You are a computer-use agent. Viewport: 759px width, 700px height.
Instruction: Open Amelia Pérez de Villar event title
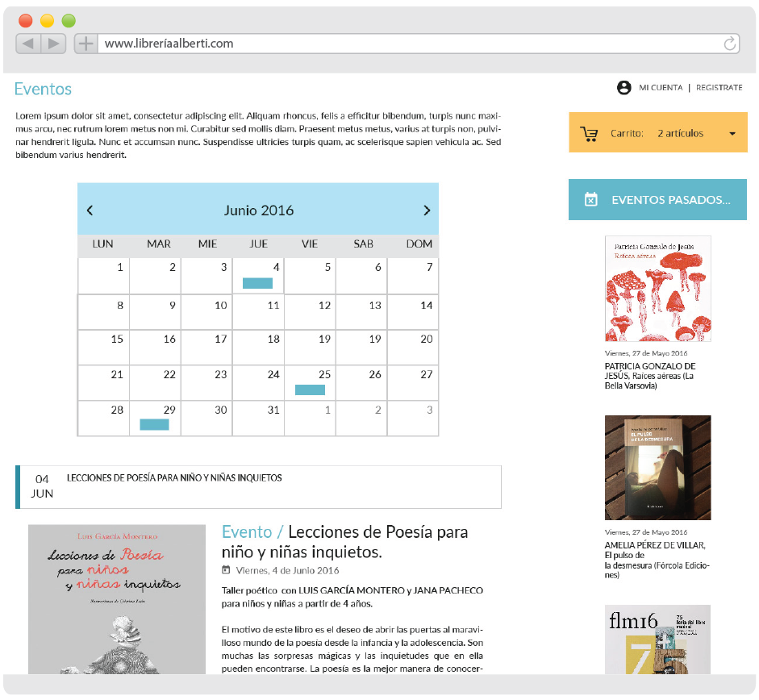(x=657, y=560)
